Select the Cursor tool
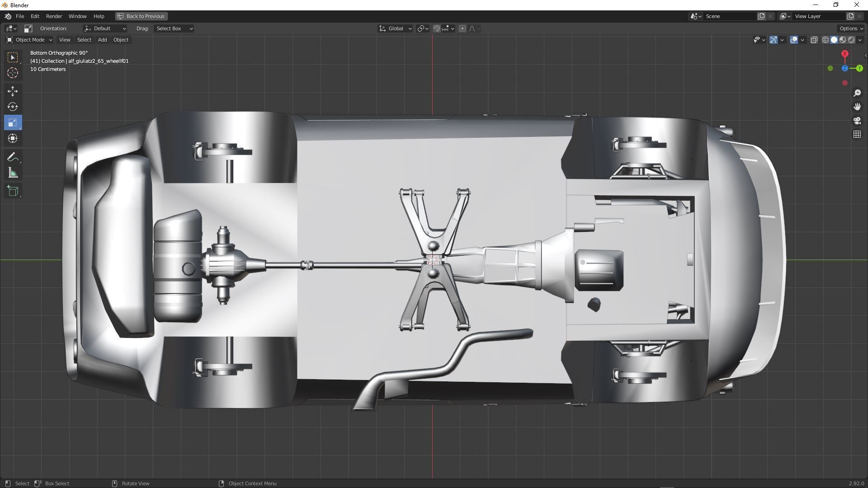The height and width of the screenshot is (488, 868). pyautogui.click(x=12, y=73)
